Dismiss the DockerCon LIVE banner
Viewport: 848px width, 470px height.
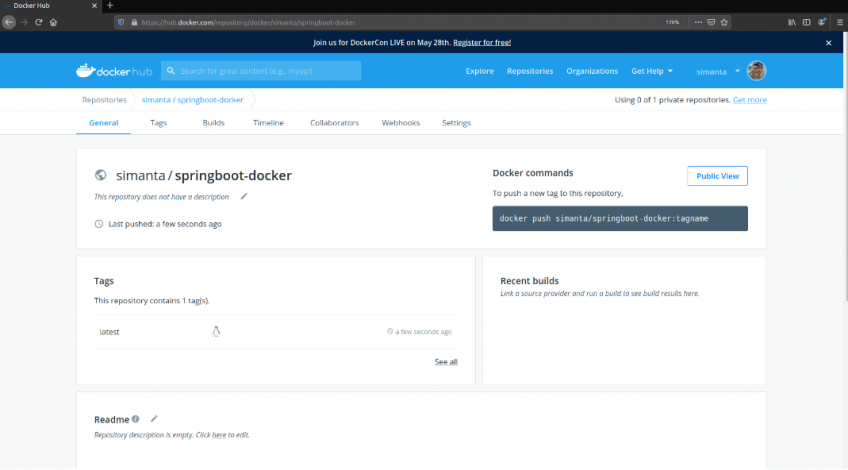click(829, 43)
